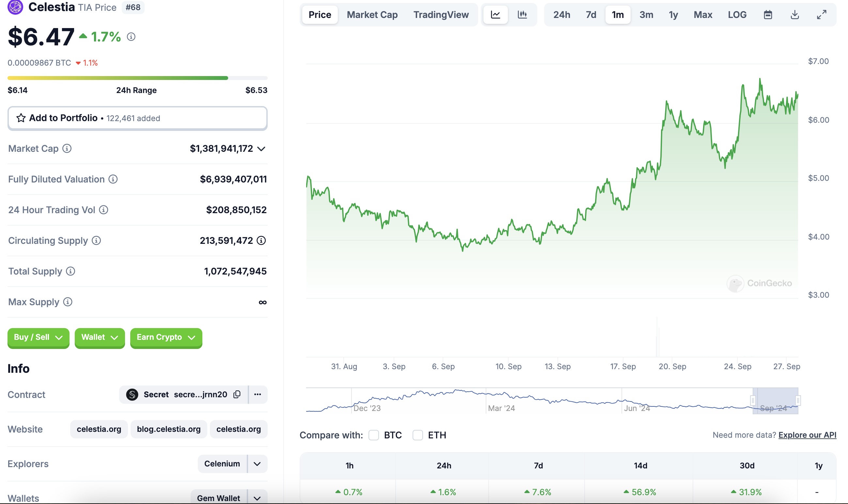Show Market Cap info tooltip icon
This screenshot has height=504, width=848.
[x=67, y=149]
